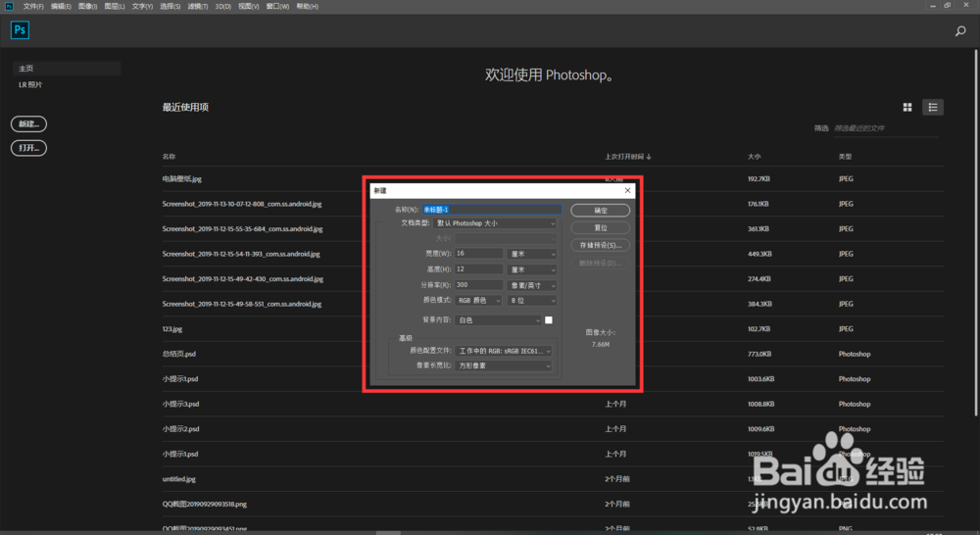Open the height unit 厘米 dropdown
Screen dimensions: 980x535
(532, 269)
